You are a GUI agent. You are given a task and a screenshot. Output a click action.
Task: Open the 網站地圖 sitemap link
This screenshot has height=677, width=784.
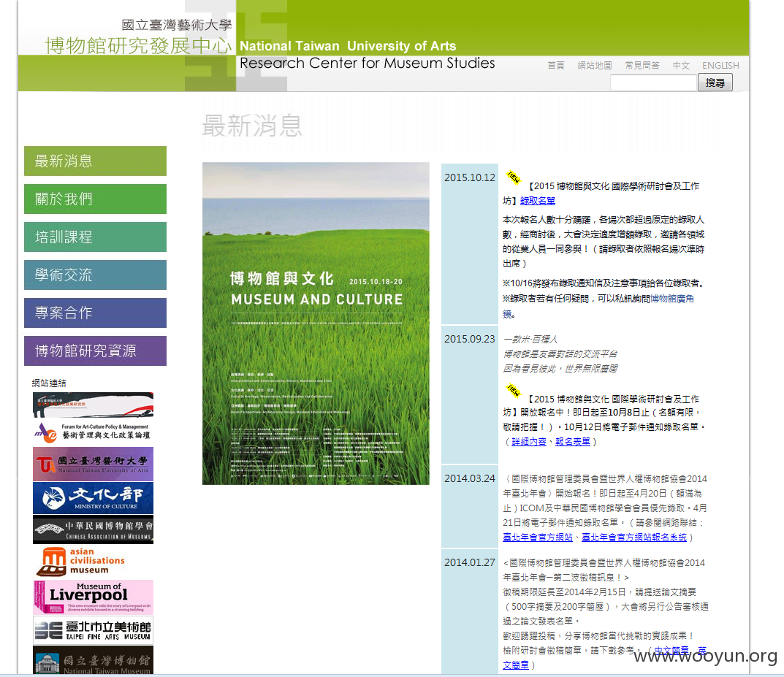click(x=595, y=66)
